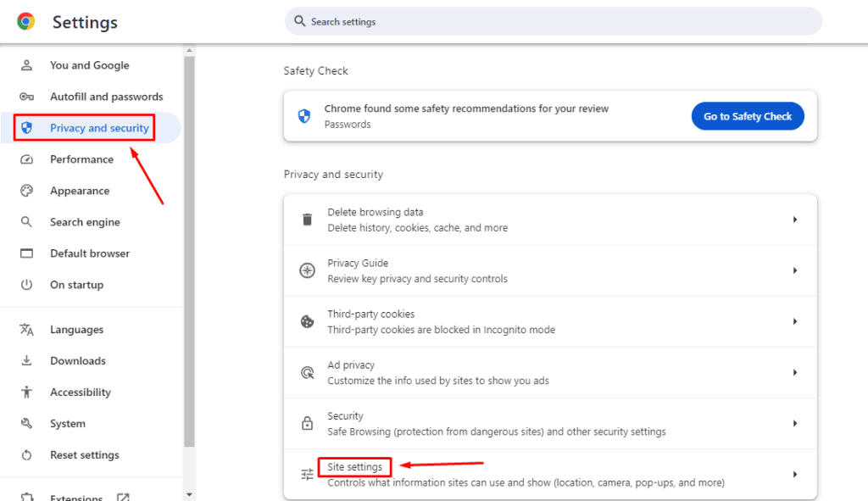Click the power icon for On startup
Screen dimensions: 868x501
tap(26, 285)
